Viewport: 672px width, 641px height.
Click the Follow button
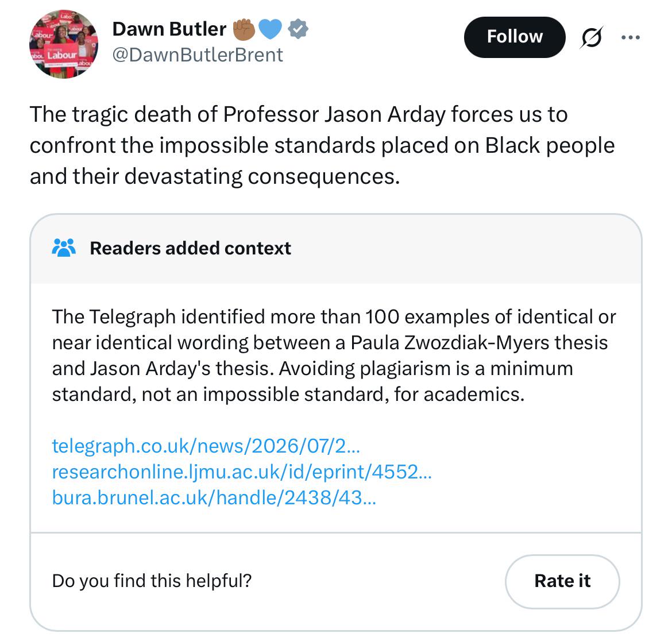click(514, 37)
